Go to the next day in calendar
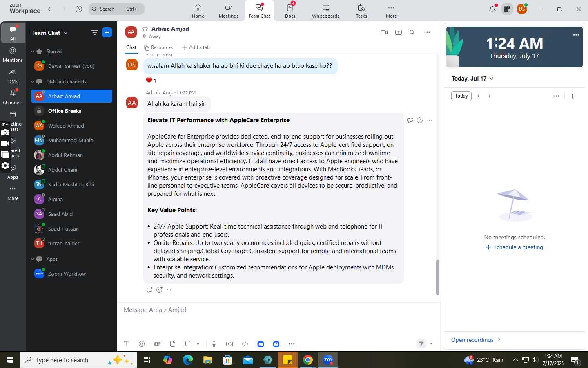 click(490, 96)
